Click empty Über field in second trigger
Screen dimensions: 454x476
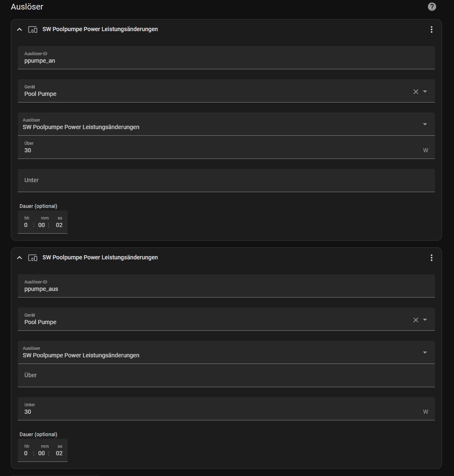coord(226,376)
